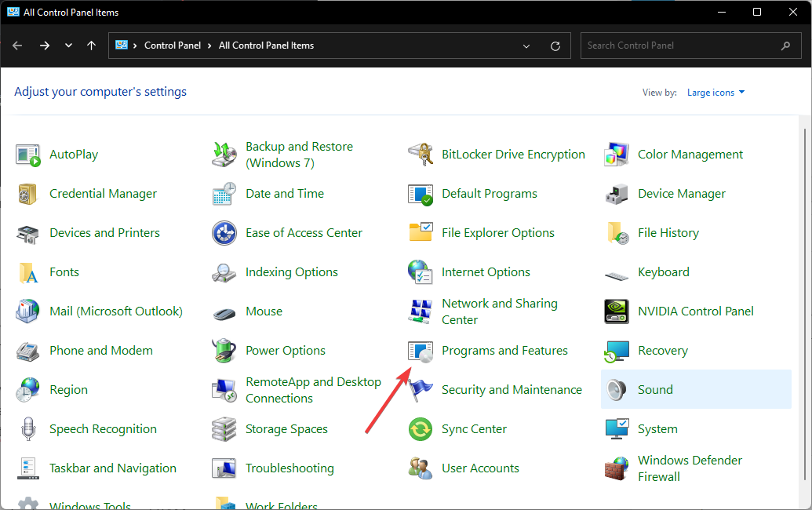The width and height of the screenshot is (812, 510).
Task: Open the Power Options battery icon
Action: click(224, 351)
